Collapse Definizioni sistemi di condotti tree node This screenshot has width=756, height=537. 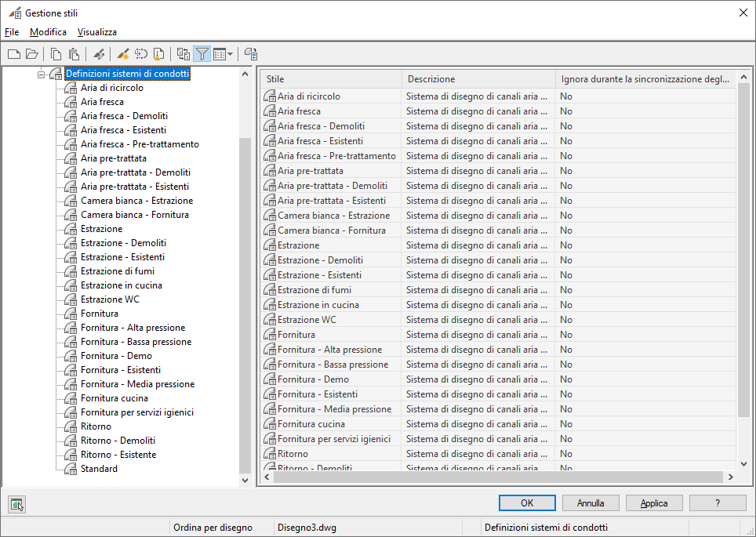pyautogui.click(x=41, y=74)
